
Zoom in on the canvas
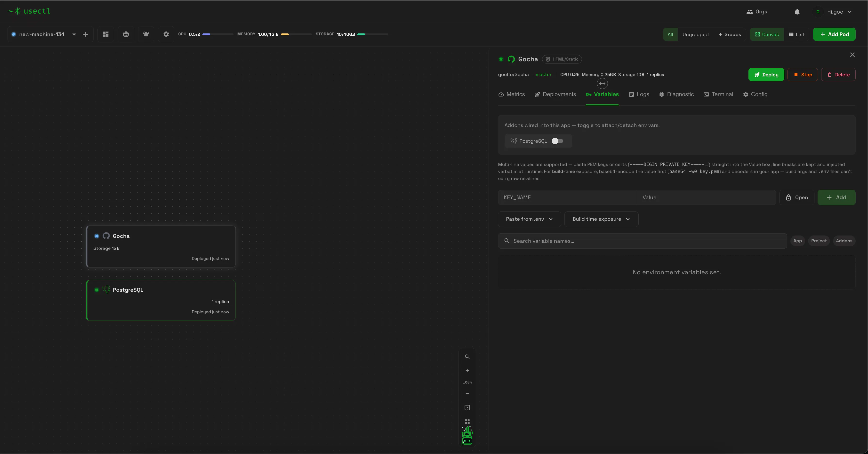467,370
